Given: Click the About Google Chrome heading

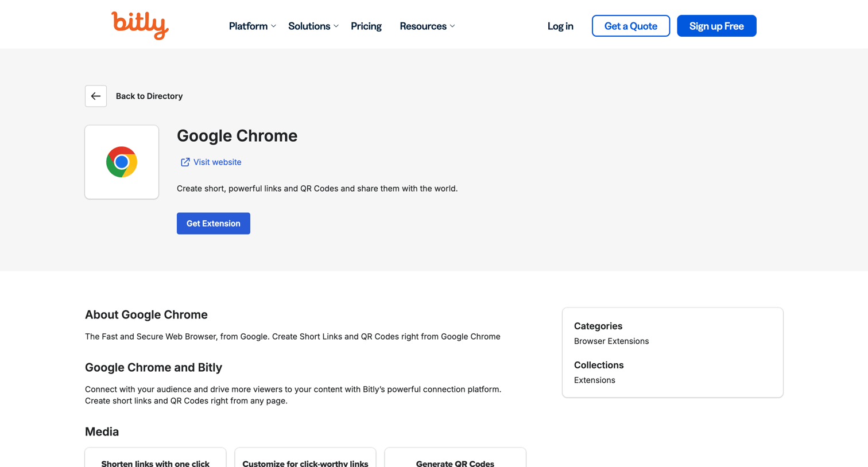Looking at the screenshot, I should 146,314.
